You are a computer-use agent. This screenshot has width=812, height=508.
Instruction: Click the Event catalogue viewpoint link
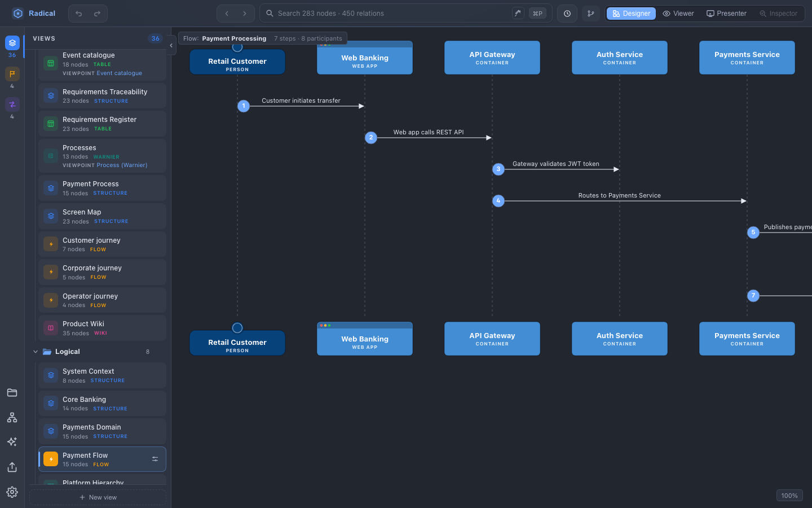pos(119,73)
